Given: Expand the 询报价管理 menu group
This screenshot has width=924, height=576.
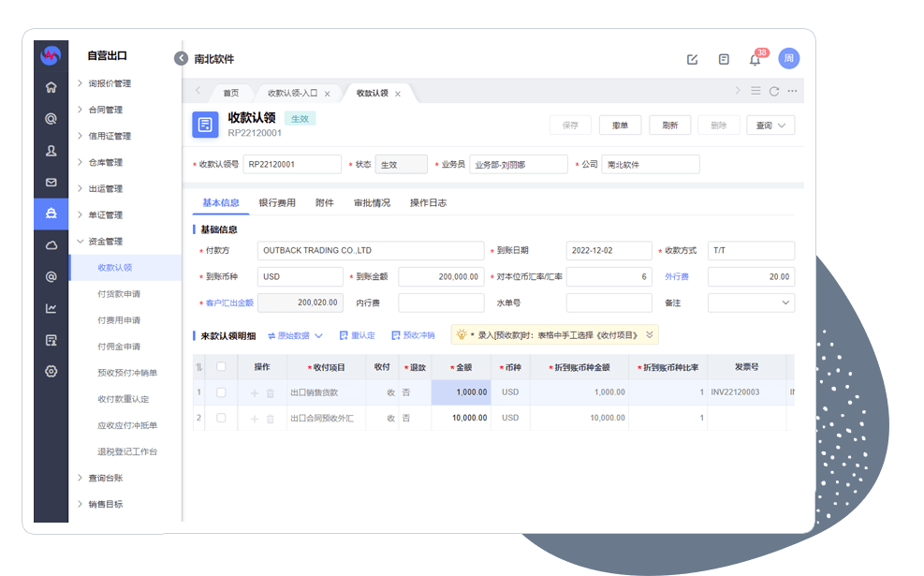Looking at the screenshot, I should [109, 83].
